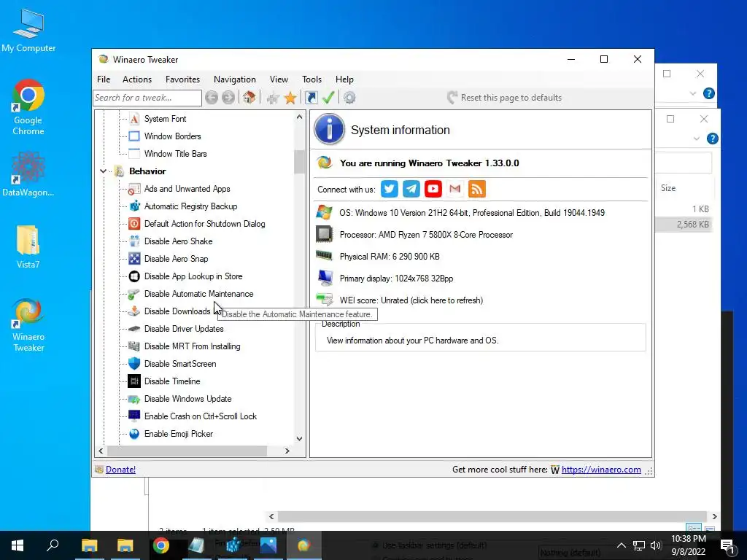Click the Donate! link
The image size is (747, 560).
[x=120, y=470]
